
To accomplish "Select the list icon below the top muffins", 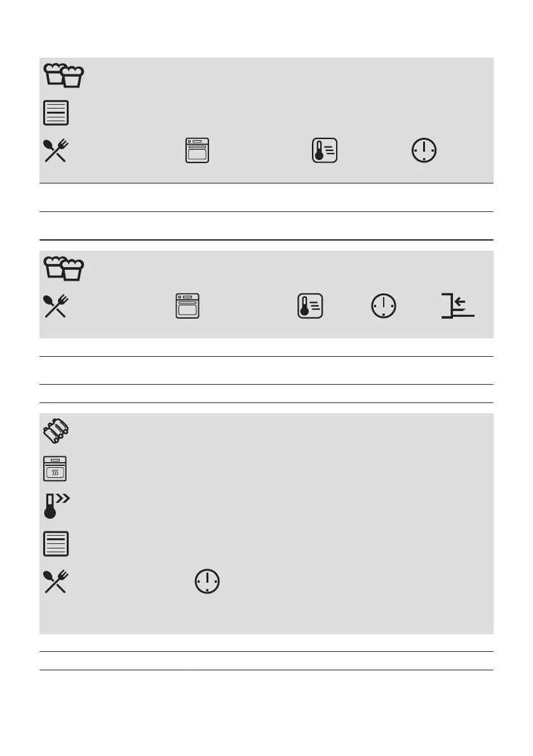I will (56, 113).
